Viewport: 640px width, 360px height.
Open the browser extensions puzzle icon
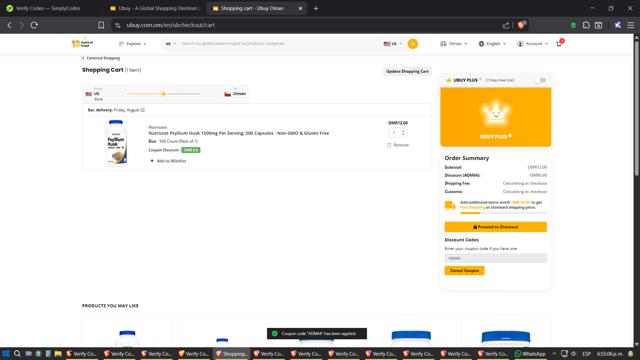(x=586, y=25)
